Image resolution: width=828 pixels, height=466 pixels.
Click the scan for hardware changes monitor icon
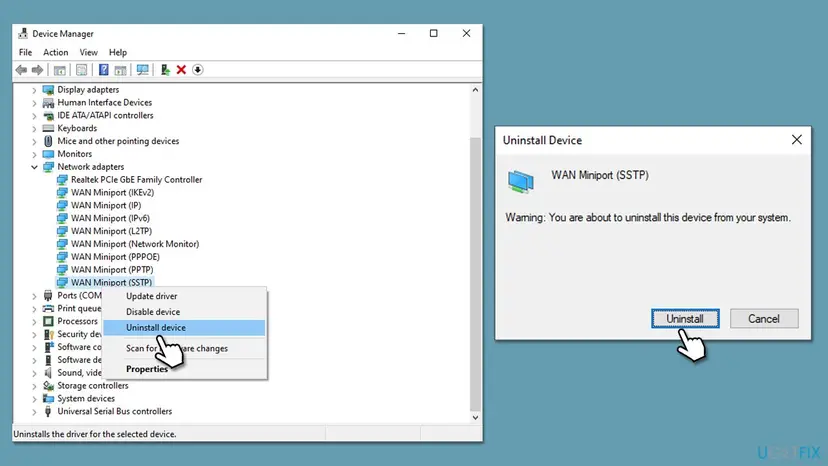[x=143, y=70]
